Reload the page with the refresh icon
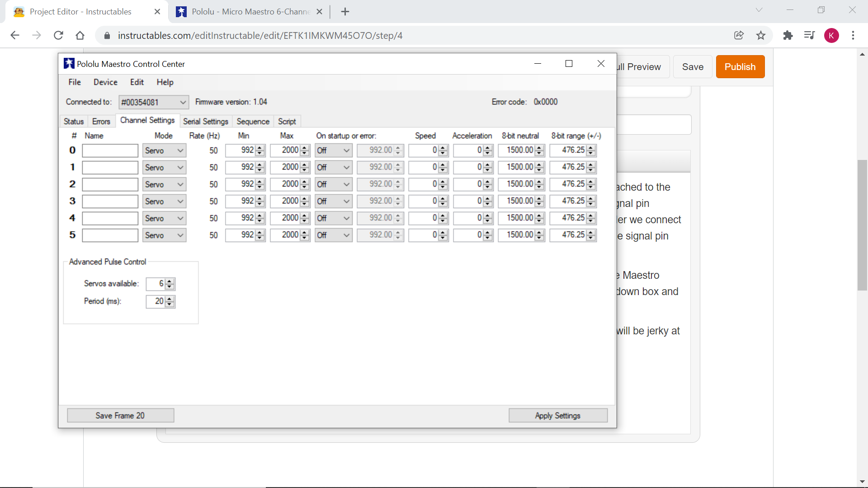 click(x=58, y=35)
